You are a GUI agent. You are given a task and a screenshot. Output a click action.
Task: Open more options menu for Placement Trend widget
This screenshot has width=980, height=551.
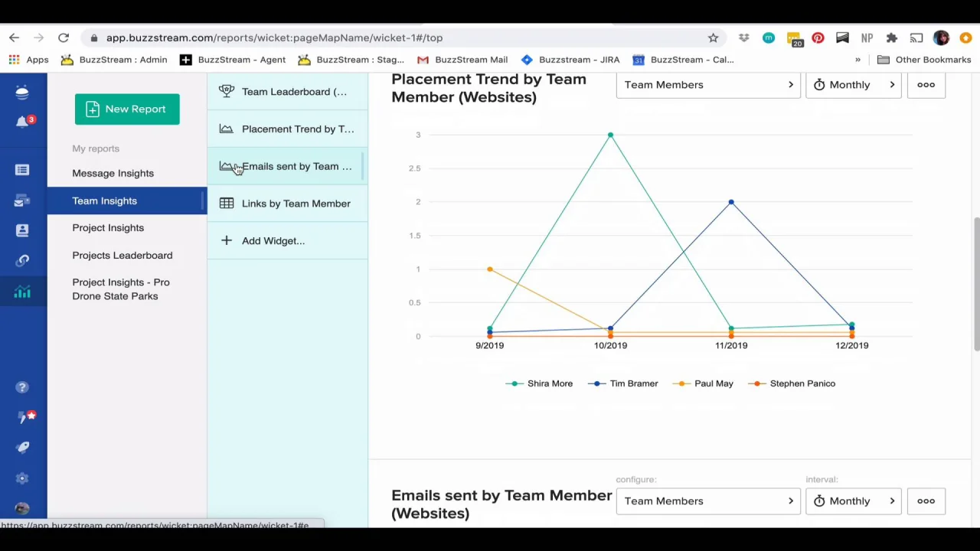tap(926, 84)
